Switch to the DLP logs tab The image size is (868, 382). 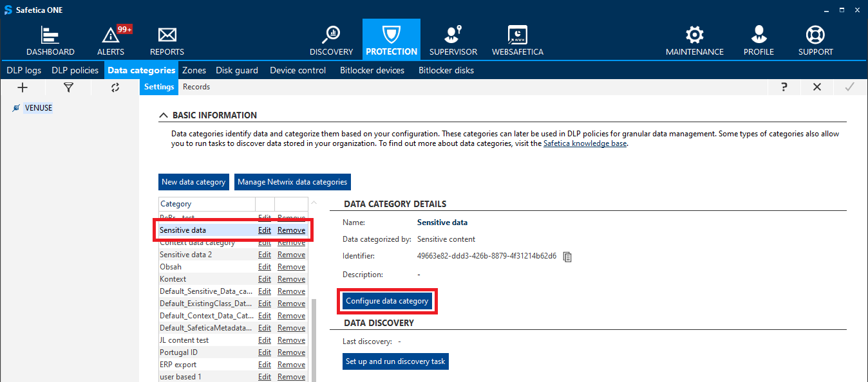coord(24,70)
